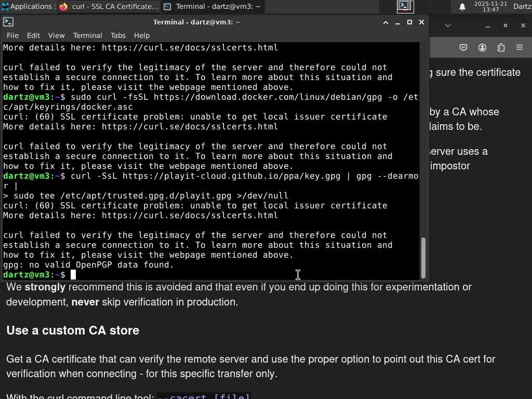Click the first 'More details here' curl.se line

click(140, 47)
